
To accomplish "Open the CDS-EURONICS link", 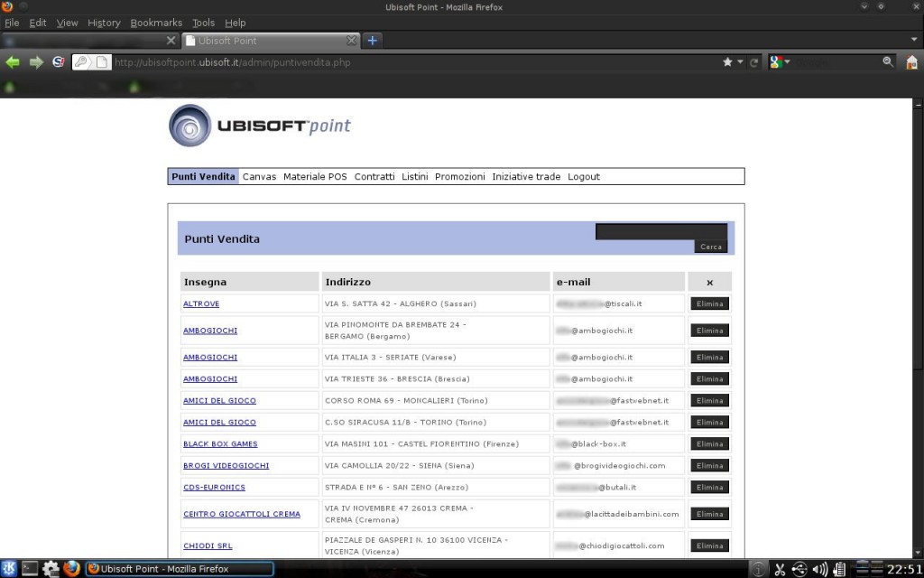I will [x=214, y=487].
